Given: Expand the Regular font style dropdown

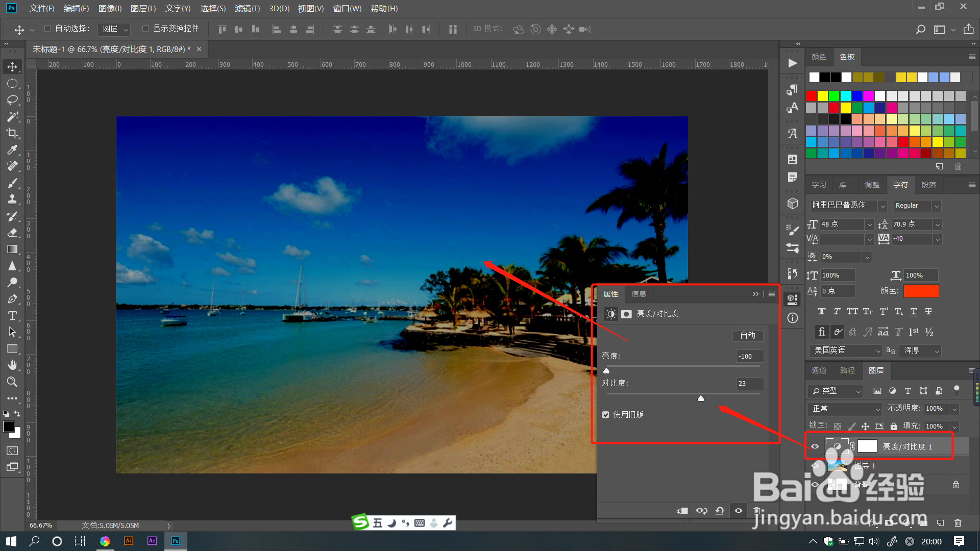Looking at the screenshot, I should [x=936, y=206].
